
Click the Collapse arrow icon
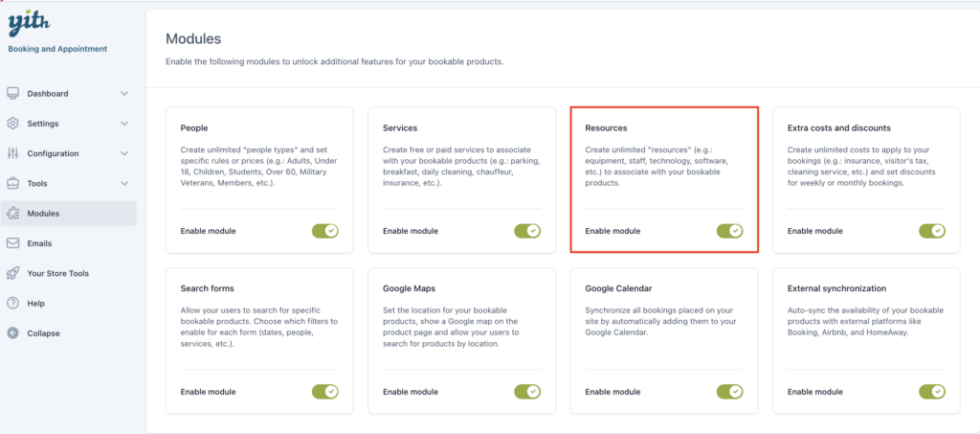[x=12, y=333]
